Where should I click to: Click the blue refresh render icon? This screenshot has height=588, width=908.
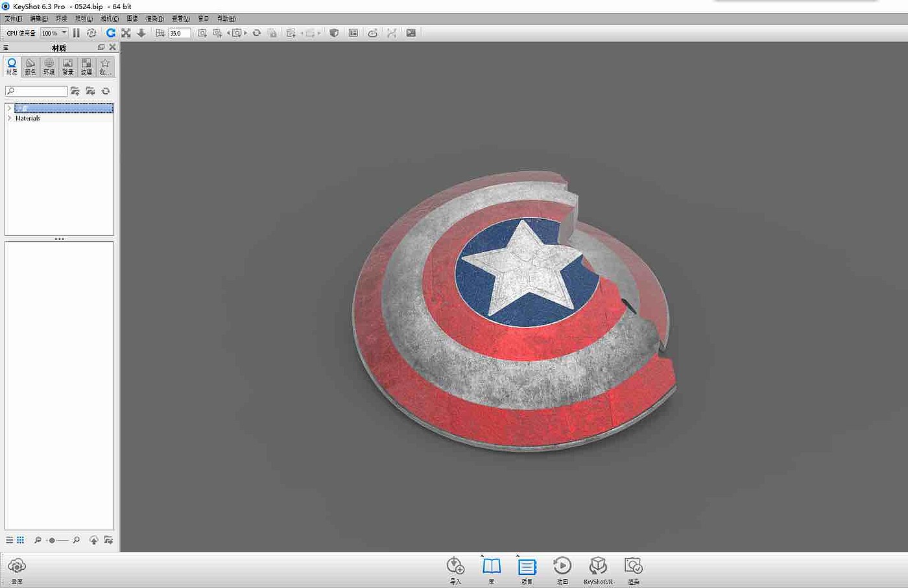point(111,33)
